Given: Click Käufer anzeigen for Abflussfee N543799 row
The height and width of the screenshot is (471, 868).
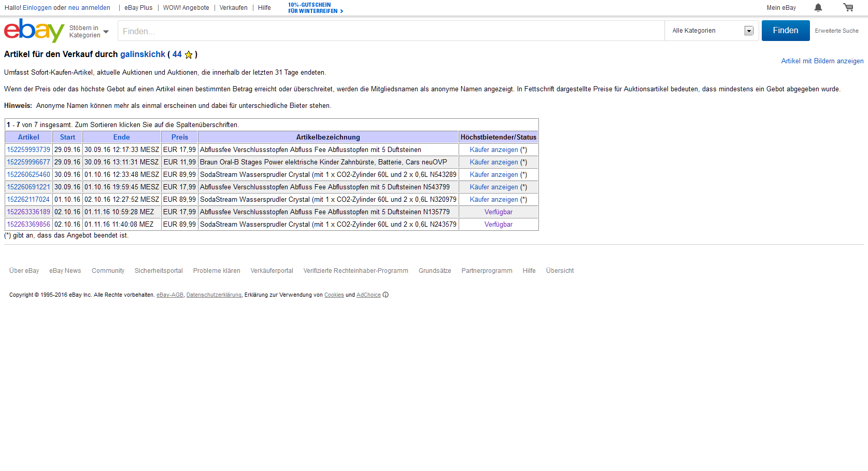Looking at the screenshot, I should (494, 187).
